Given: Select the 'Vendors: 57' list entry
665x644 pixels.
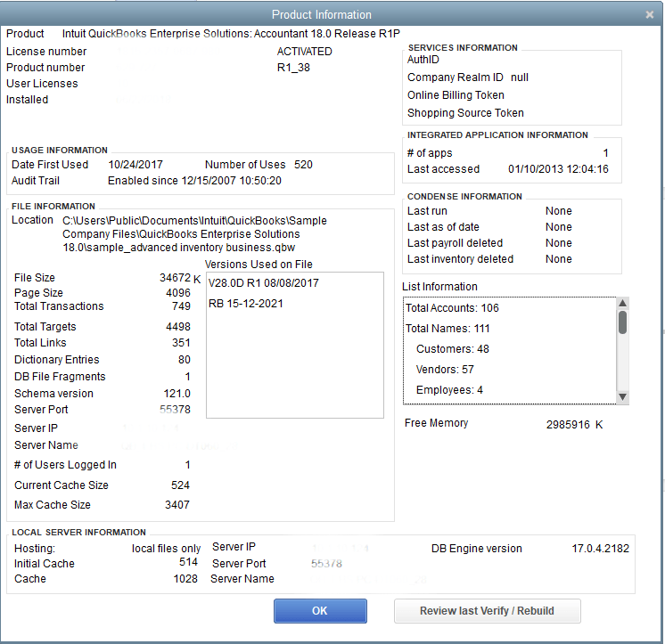Looking at the screenshot, I should pos(445,370).
